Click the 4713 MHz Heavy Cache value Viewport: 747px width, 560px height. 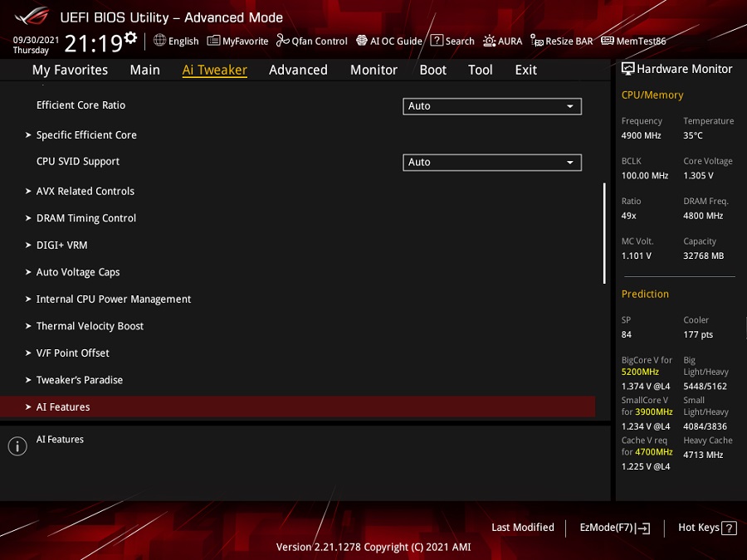703,455
